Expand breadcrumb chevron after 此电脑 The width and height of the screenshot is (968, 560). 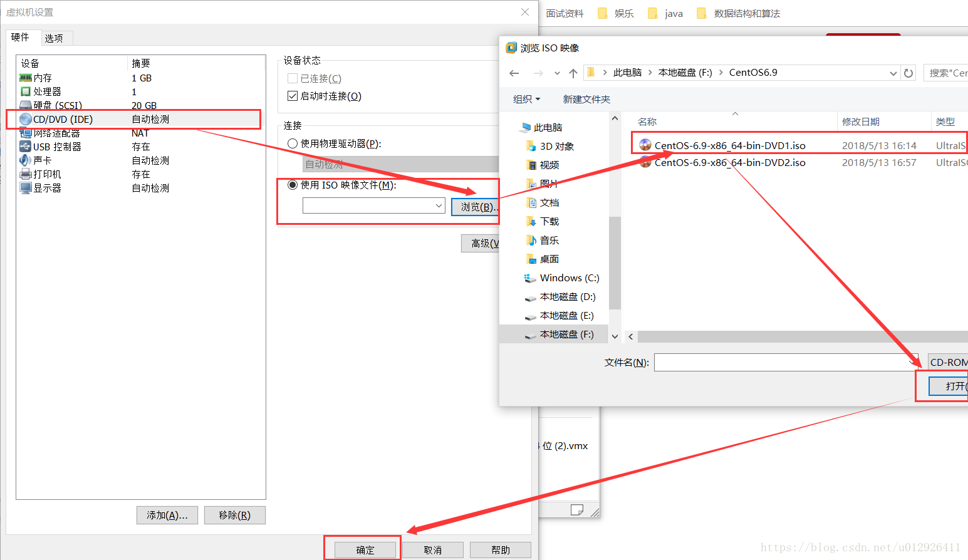click(650, 73)
